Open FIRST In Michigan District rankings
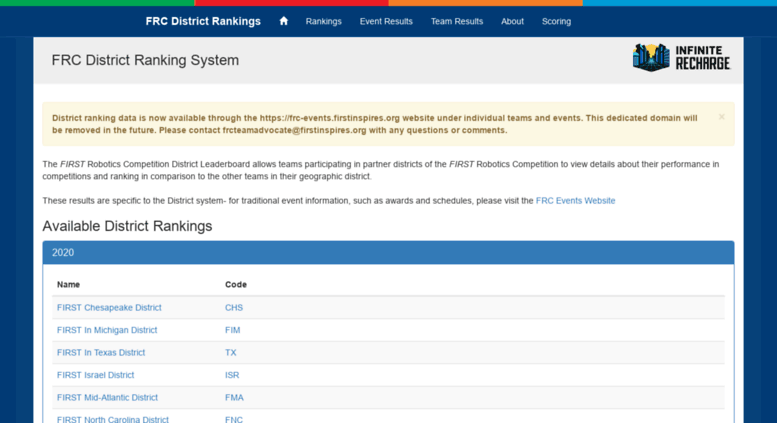The image size is (777, 423). pyautogui.click(x=107, y=330)
